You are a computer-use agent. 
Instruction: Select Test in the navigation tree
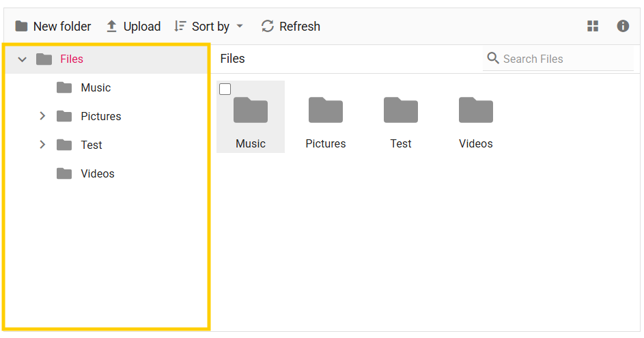(92, 145)
